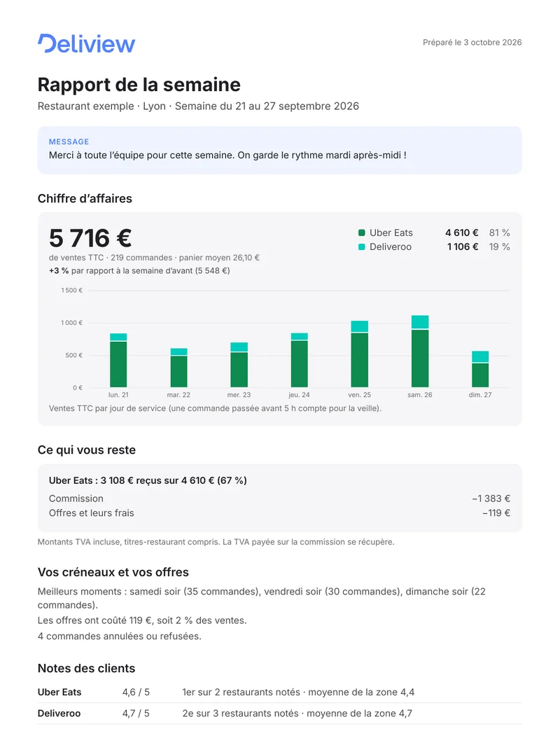The width and height of the screenshot is (560, 736).
Task: Click the 'Montants TVA incluse' footnote
Action: [216, 542]
